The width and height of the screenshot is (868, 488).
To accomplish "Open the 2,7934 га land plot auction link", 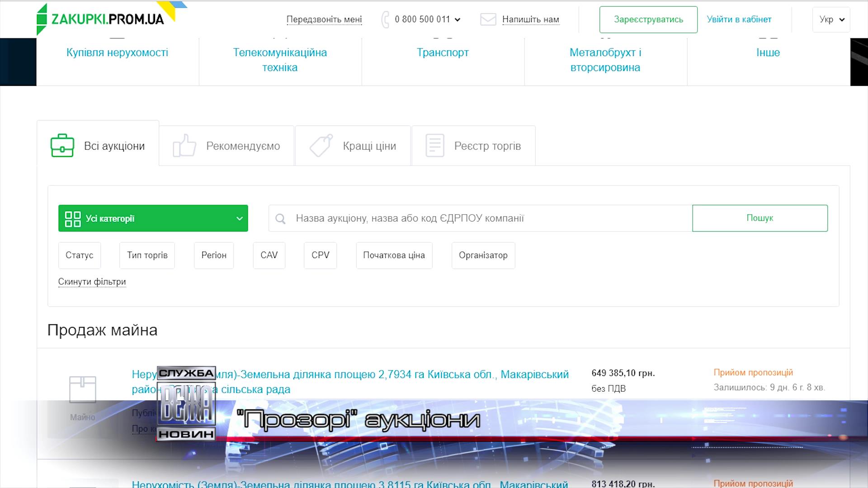I will tap(350, 382).
